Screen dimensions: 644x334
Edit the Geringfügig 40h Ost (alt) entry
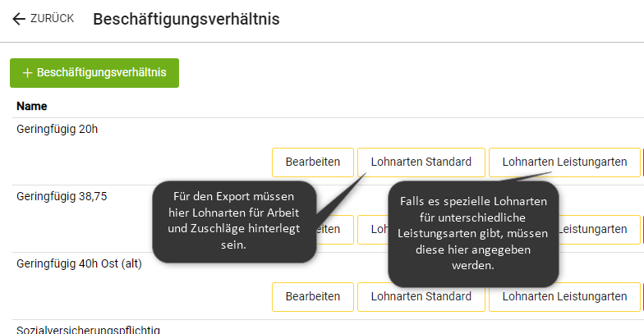point(312,297)
